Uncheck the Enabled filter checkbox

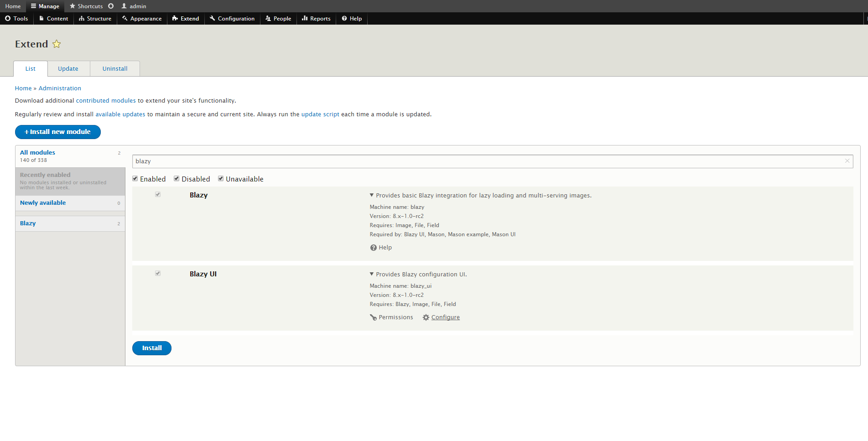click(x=135, y=179)
